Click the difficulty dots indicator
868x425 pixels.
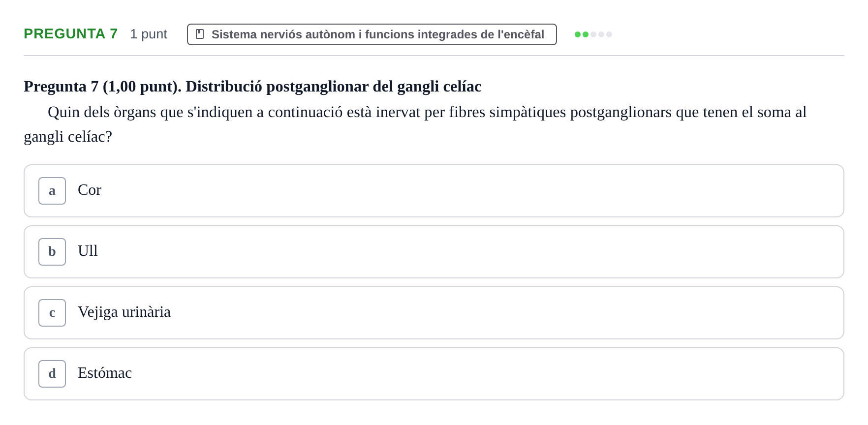point(593,34)
